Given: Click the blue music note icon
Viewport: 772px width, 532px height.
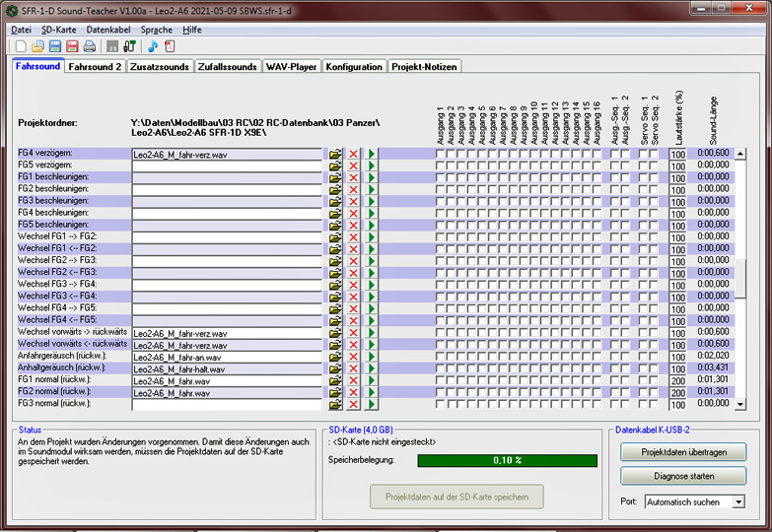Looking at the screenshot, I should [153, 46].
